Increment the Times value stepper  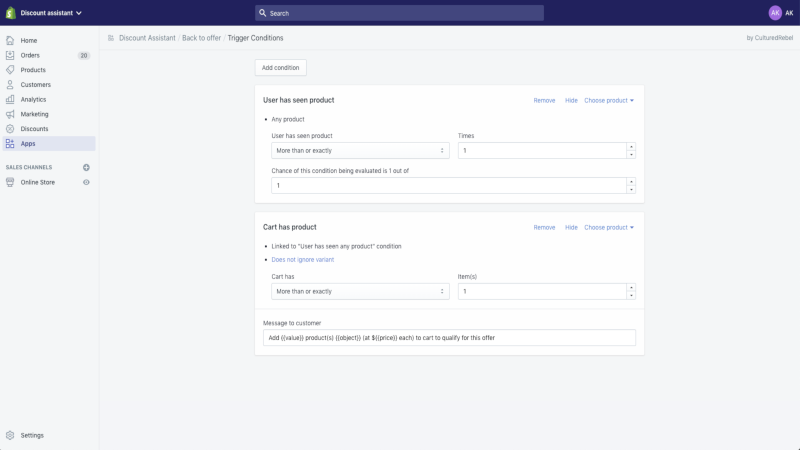pos(631,147)
